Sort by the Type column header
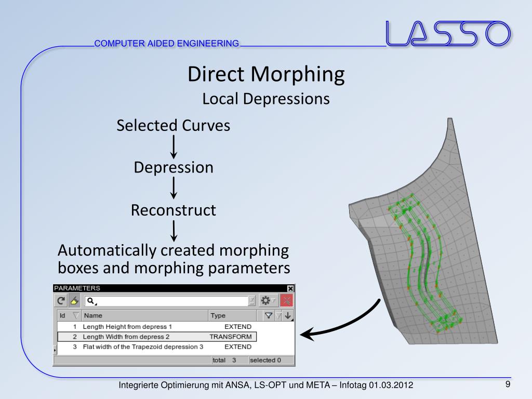 pyautogui.click(x=232, y=315)
